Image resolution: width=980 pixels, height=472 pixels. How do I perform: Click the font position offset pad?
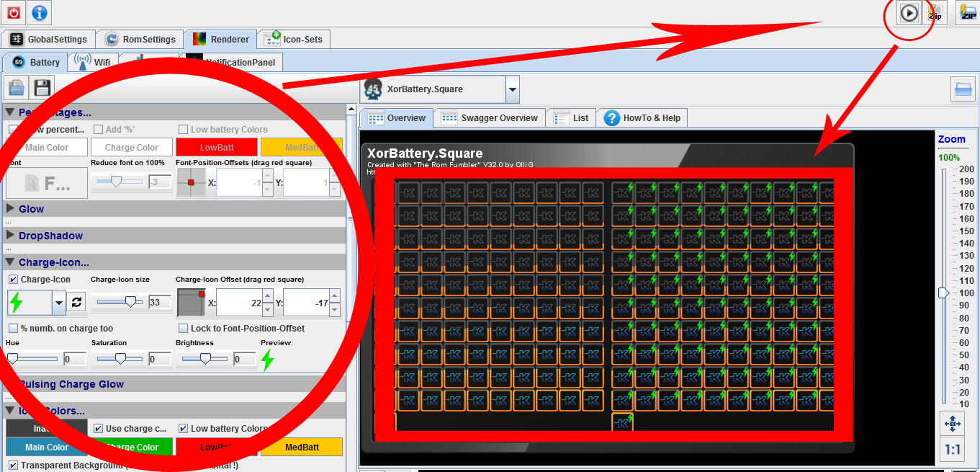[x=190, y=182]
